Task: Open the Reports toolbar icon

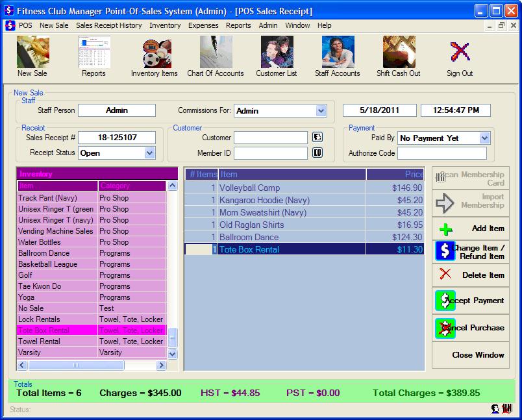Action: point(93,53)
